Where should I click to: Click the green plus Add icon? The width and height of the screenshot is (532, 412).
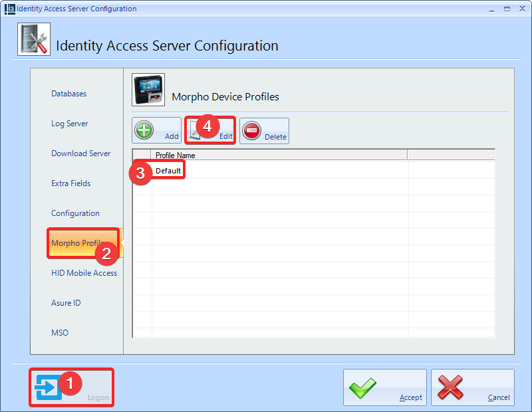(144, 130)
